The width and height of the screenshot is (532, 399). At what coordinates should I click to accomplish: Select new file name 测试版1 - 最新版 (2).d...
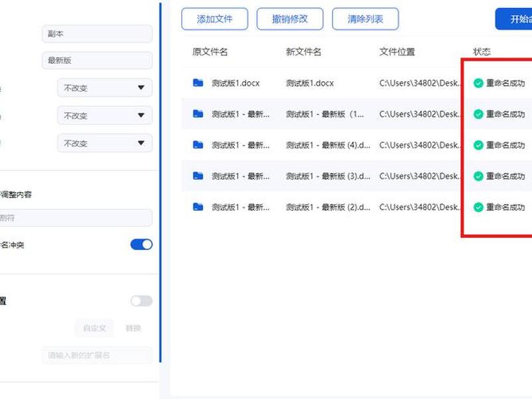[328, 207]
